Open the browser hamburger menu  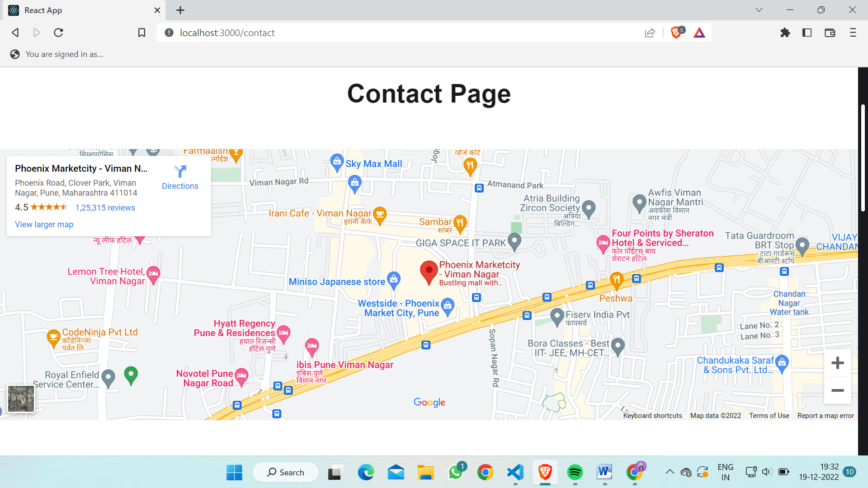click(853, 33)
